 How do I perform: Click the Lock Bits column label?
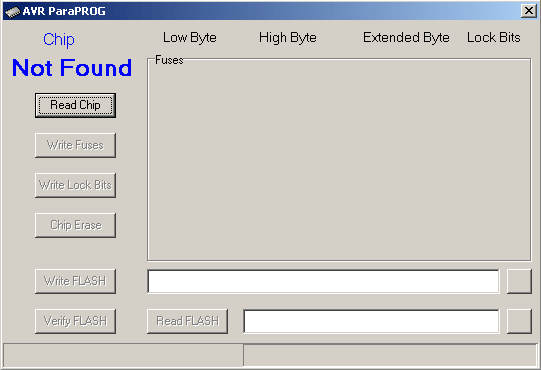tap(494, 38)
